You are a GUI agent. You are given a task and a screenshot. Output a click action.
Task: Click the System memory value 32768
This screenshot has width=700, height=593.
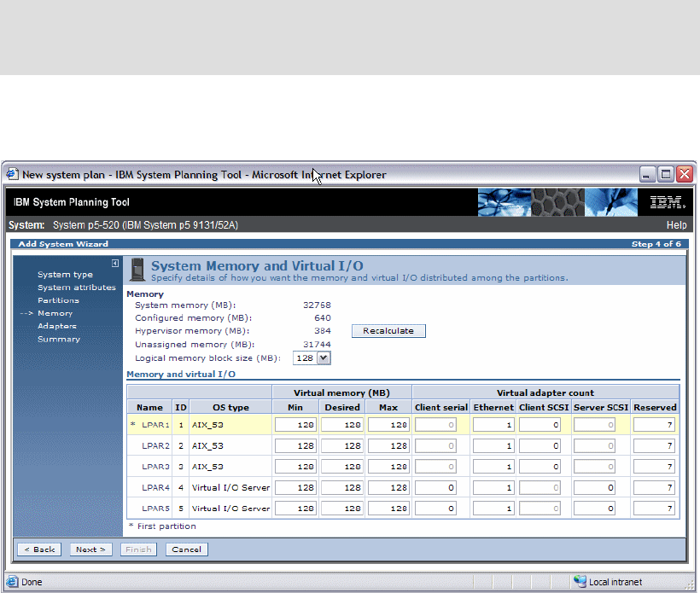[317, 305]
